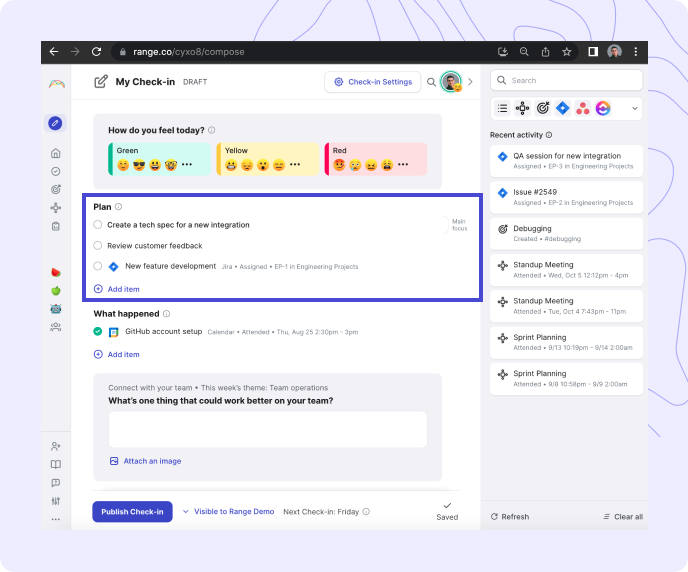Select the Debugging recent activity item
This screenshot has width=688, height=572.
566,233
